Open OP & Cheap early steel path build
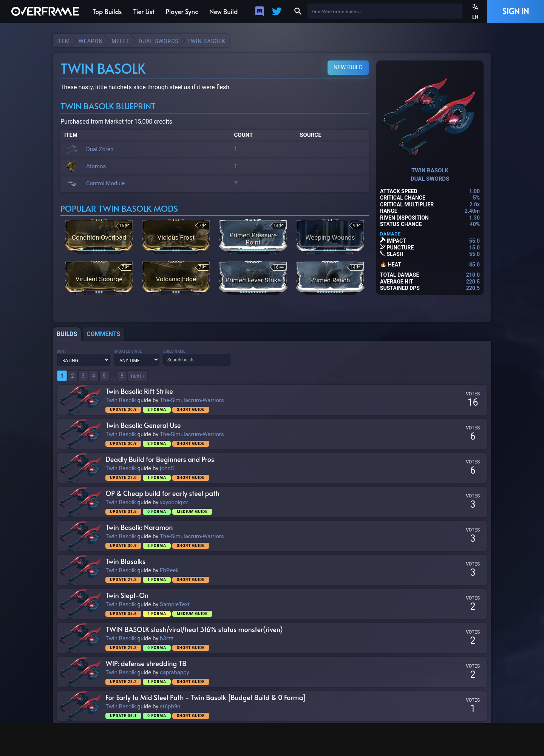Viewport: 544px width, 756px height. (x=162, y=494)
